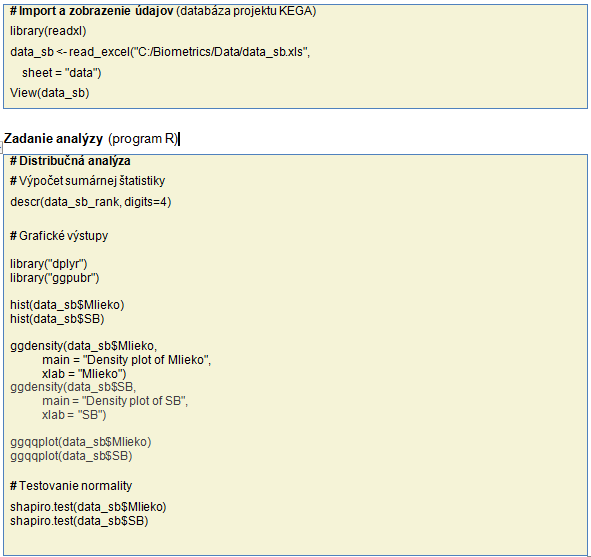Click the line 'xlab = "Mlieko")'
Screen dimensions: 591x557
(x=84, y=374)
